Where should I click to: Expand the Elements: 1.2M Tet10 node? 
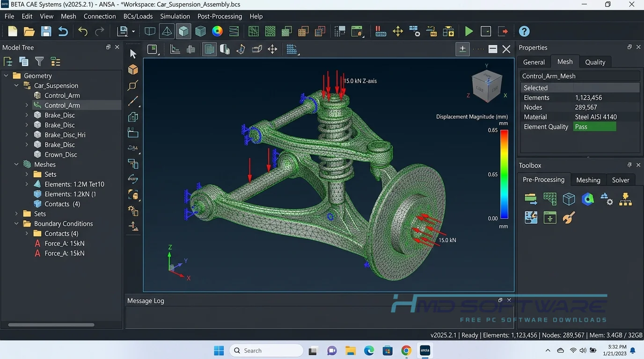pyautogui.click(x=27, y=184)
